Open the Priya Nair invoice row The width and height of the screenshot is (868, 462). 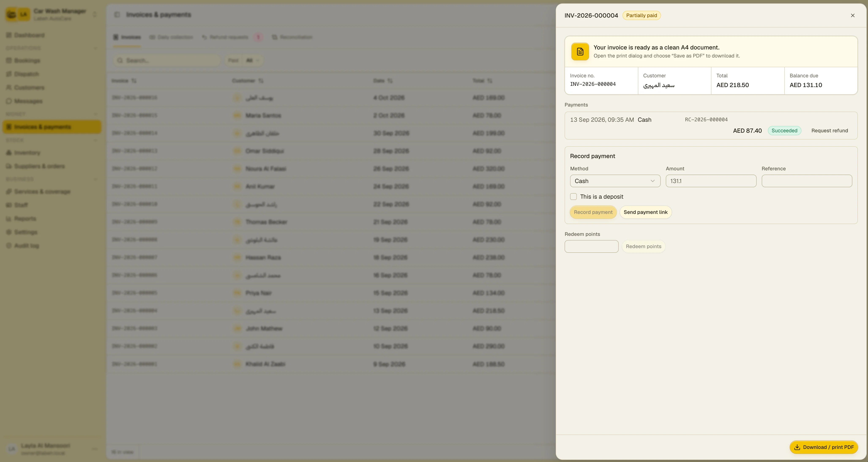coord(331,293)
